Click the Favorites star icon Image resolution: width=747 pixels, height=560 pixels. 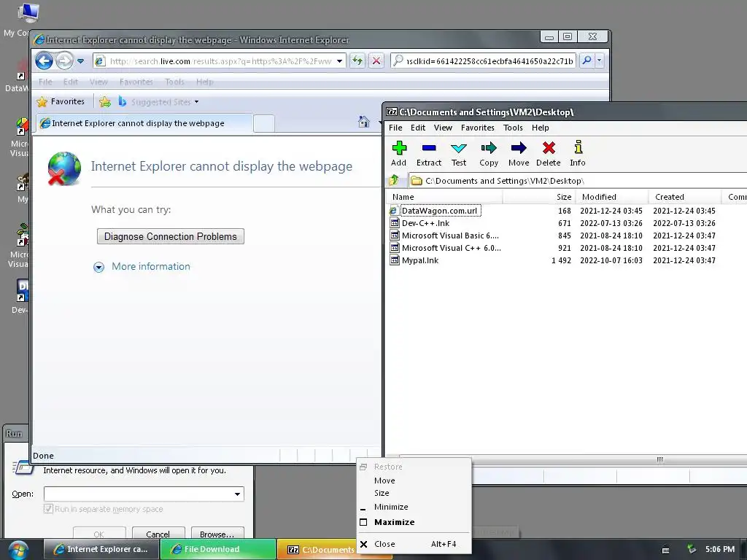point(42,101)
